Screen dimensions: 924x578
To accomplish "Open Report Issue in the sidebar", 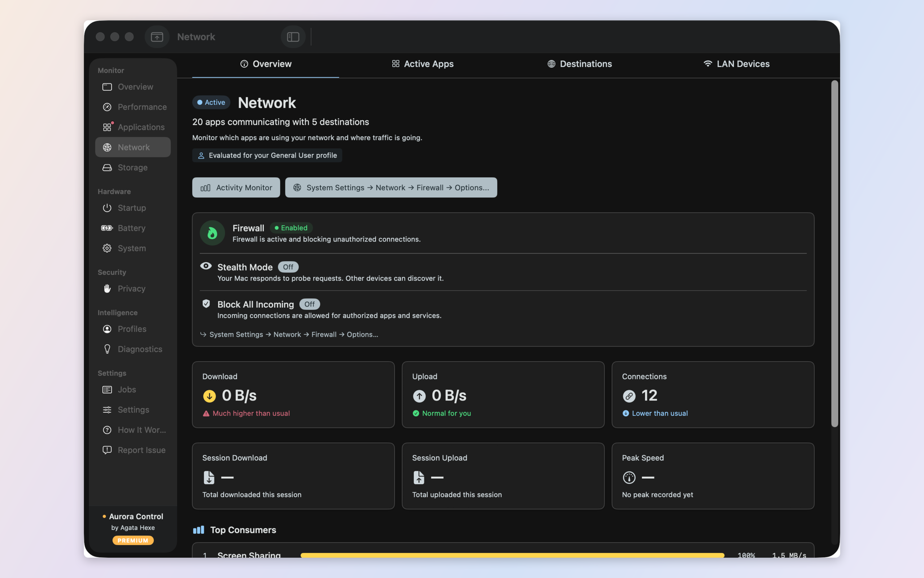I will click(x=132, y=450).
